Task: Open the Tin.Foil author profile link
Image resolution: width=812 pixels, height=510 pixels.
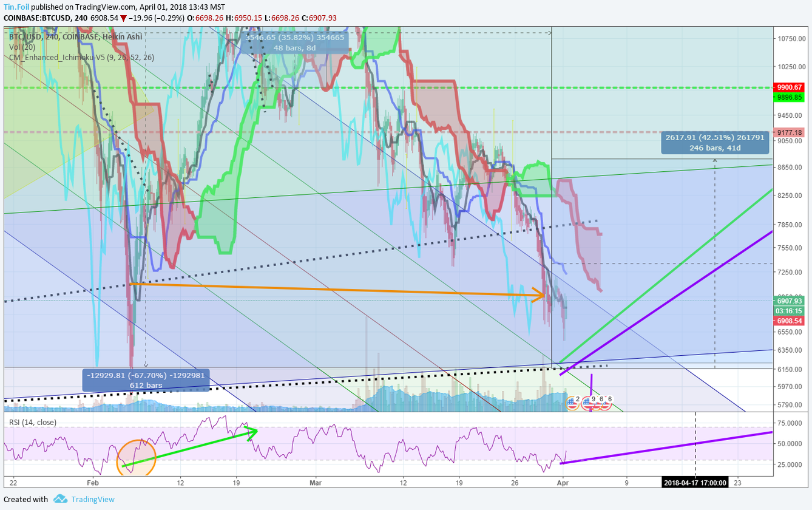Action: [16, 7]
